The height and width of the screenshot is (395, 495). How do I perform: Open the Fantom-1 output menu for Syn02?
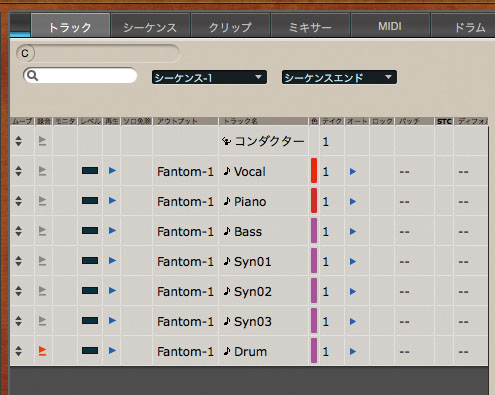[x=185, y=292]
